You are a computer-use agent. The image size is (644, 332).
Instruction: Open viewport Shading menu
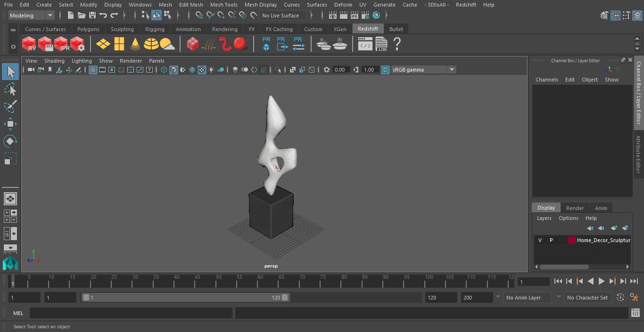tap(54, 61)
